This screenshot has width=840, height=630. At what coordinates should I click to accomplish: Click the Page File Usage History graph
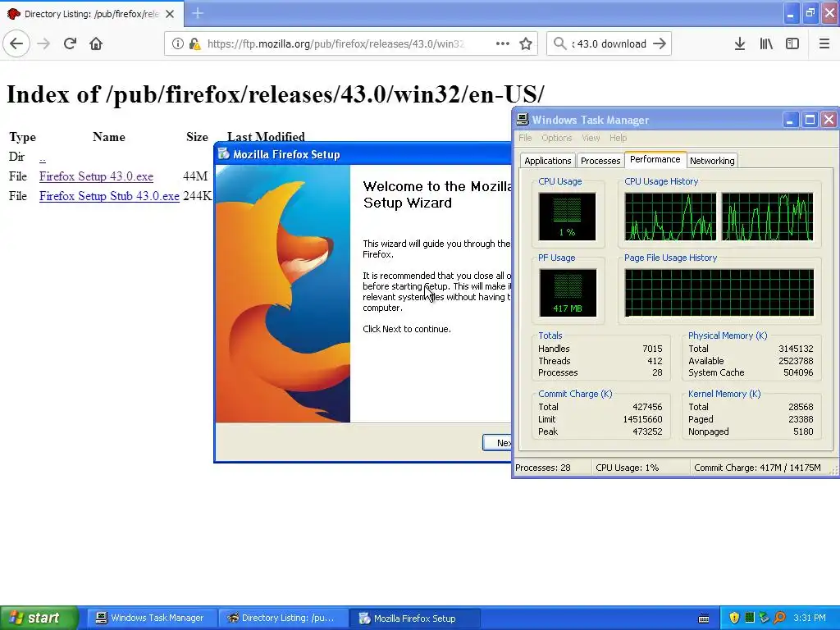pos(719,293)
